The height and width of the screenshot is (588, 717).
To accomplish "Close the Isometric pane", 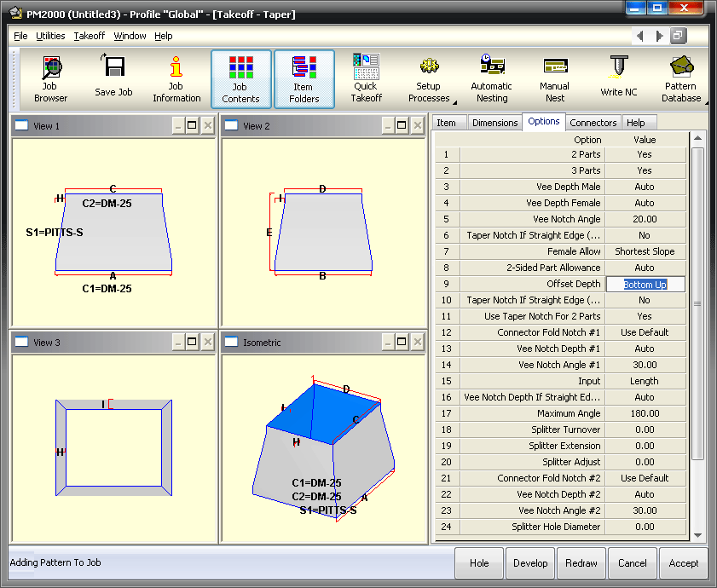I will [418, 342].
